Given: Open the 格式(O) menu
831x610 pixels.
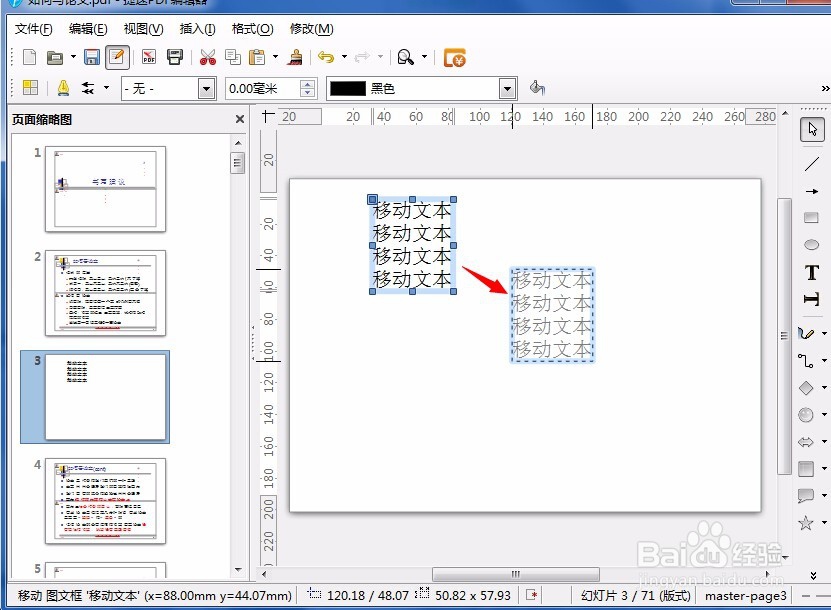Looking at the screenshot, I should coord(252,29).
